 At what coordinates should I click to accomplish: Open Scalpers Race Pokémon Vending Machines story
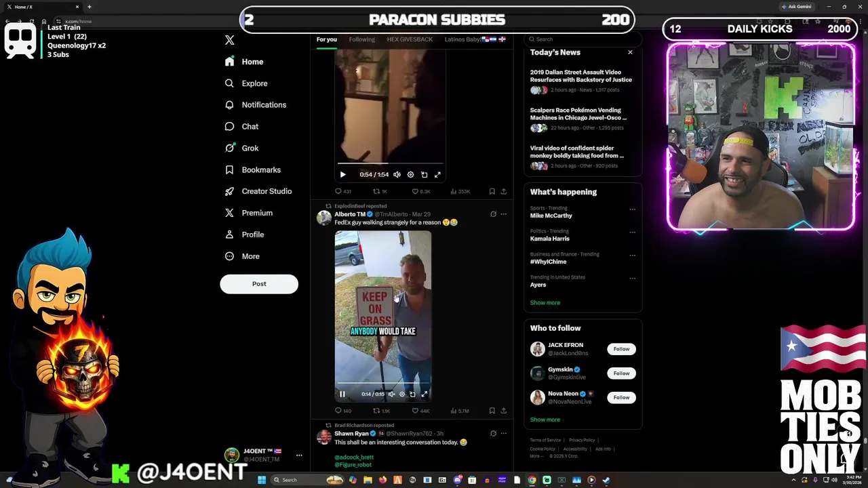point(581,119)
